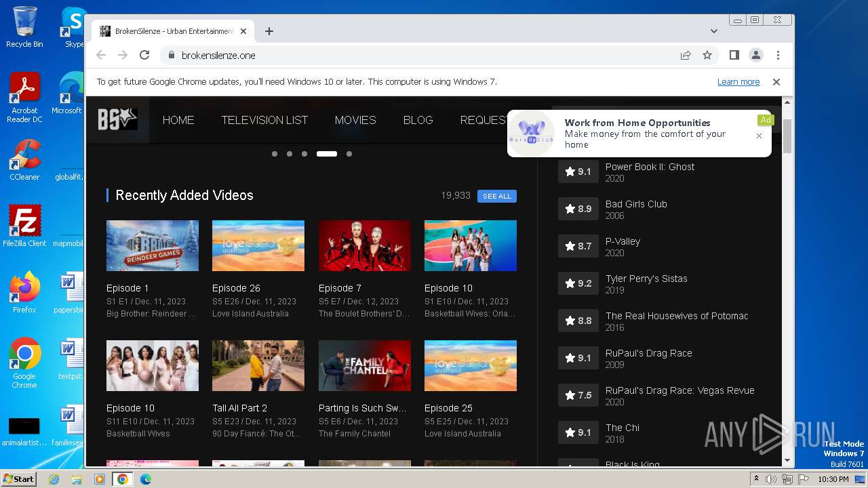Follow the Learn more link
This screenshot has height=488, width=868.
click(738, 82)
